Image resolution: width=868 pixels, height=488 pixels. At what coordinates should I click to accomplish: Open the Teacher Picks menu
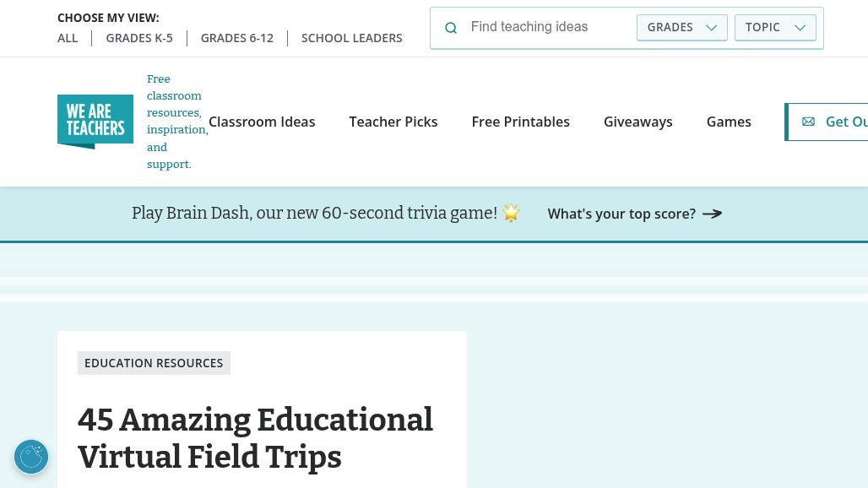point(393,122)
